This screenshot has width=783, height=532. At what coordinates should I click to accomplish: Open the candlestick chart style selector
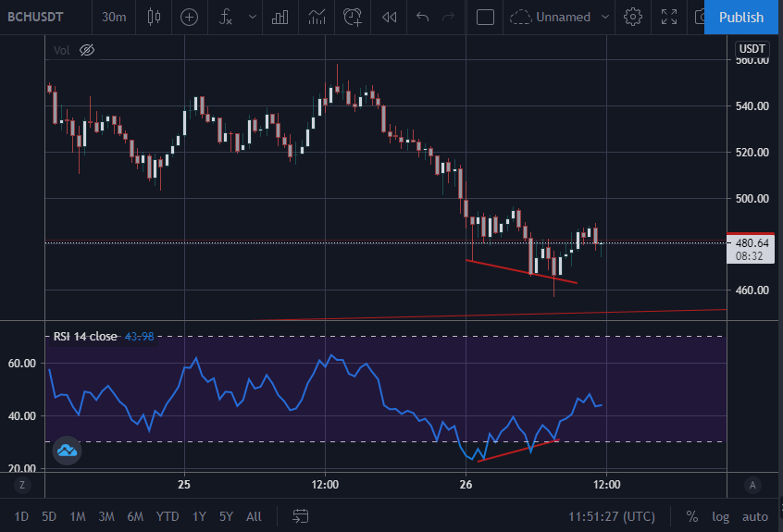154,17
